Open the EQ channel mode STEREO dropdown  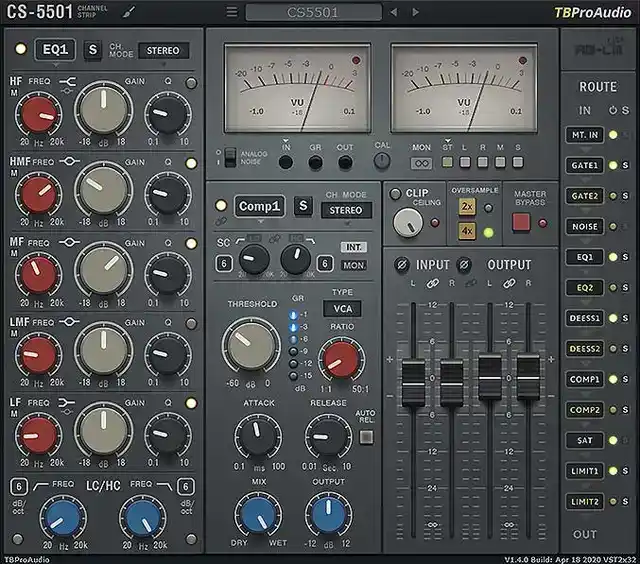pyautogui.click(x=163, y=51)
